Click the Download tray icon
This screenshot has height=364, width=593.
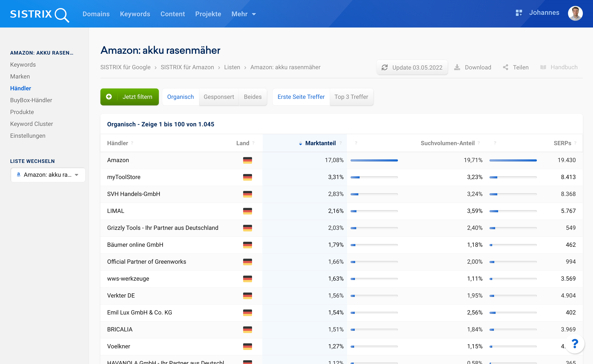coord(457,68)
